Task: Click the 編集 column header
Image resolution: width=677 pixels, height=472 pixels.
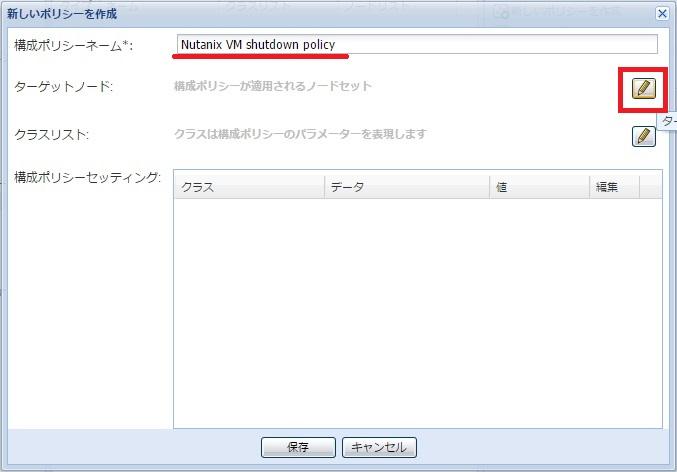Action: point(614,187)
